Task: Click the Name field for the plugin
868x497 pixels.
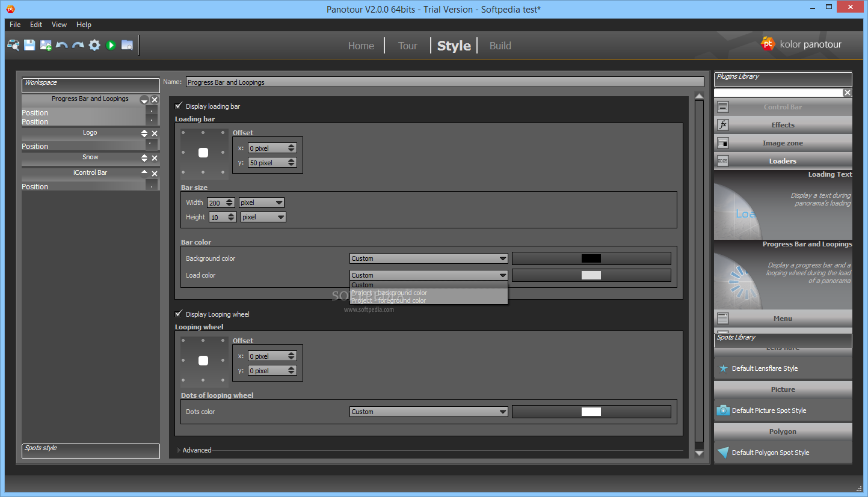Action: pyautogui.click(x=445, y=82)
